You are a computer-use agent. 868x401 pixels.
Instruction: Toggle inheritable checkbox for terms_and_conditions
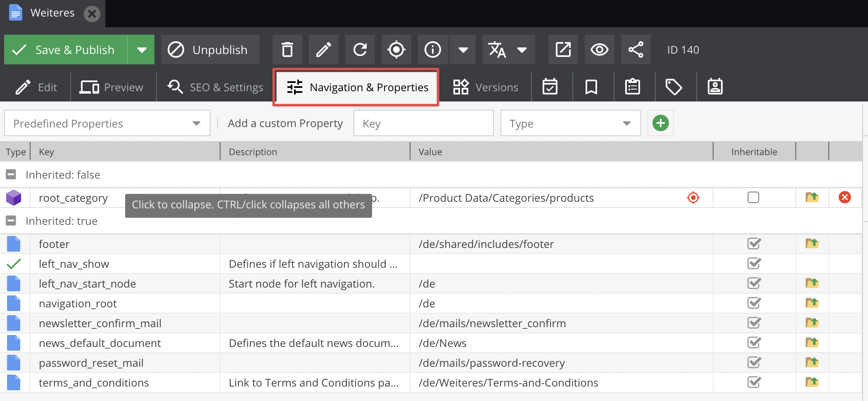pyautogui.click(x=754, y=382)
